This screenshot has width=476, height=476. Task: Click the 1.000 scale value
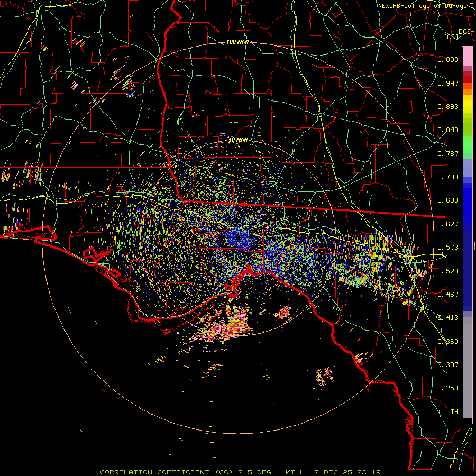click(448, 59)
